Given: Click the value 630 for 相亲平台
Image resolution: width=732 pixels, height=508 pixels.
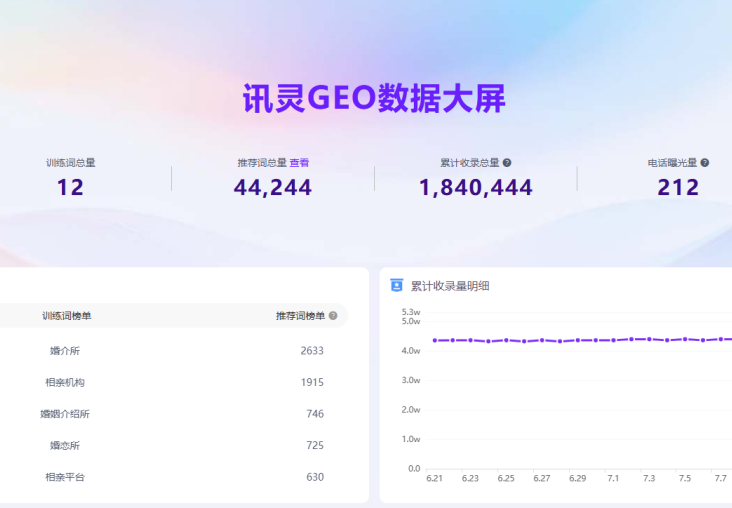Looking at the screenshot, I should click(x=315, y=477).
